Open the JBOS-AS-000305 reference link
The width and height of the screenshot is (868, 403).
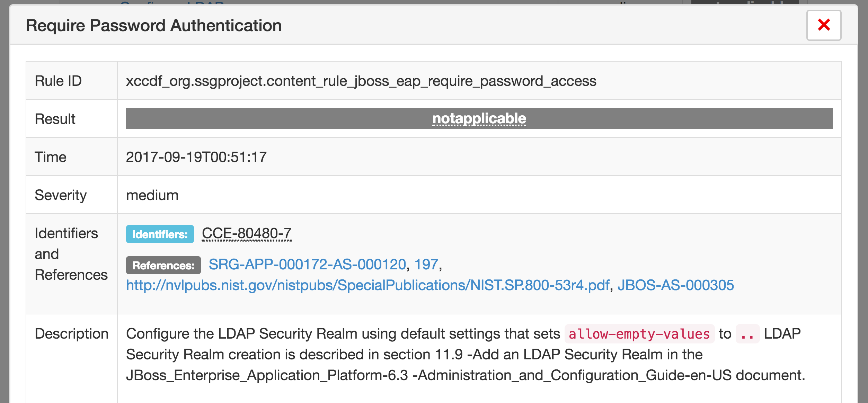675,285
